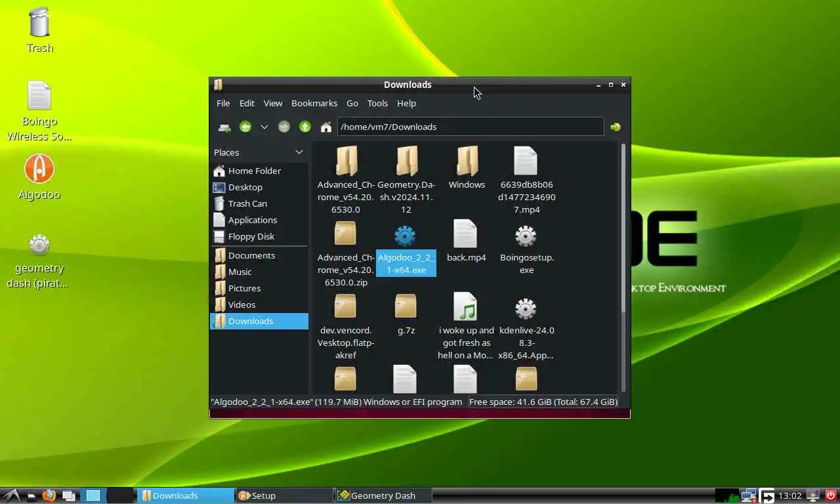Select Music bookmark in sidebar
Viewport: 840px width, 504px height.
259,272
